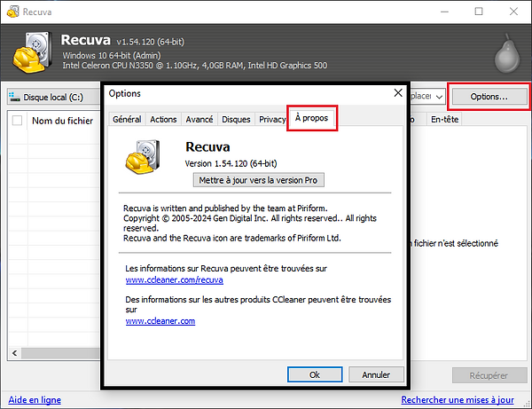Viewport: 532px width, 409px height.
Task: Close the Recuva main window
Action: 513,12
